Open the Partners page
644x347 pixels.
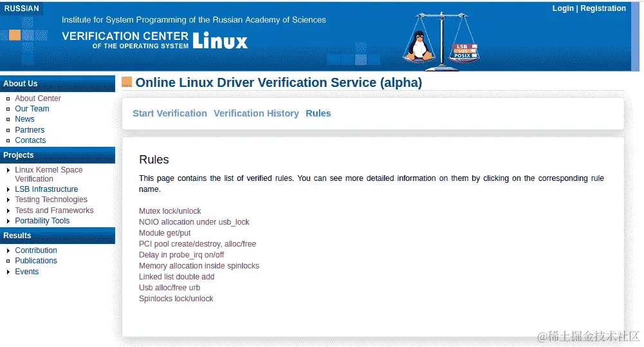pos(30,130)
